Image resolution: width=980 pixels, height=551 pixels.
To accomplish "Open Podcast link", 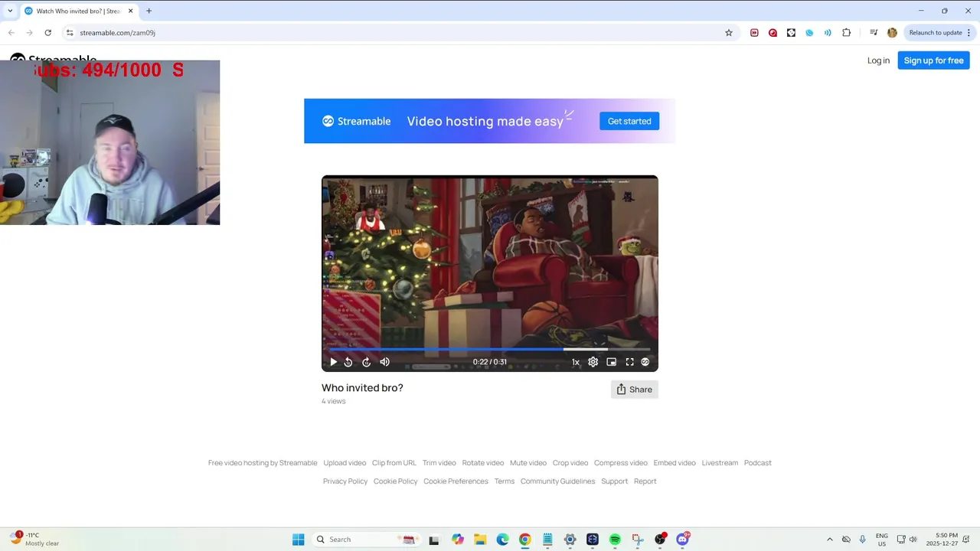I will 758,463.
